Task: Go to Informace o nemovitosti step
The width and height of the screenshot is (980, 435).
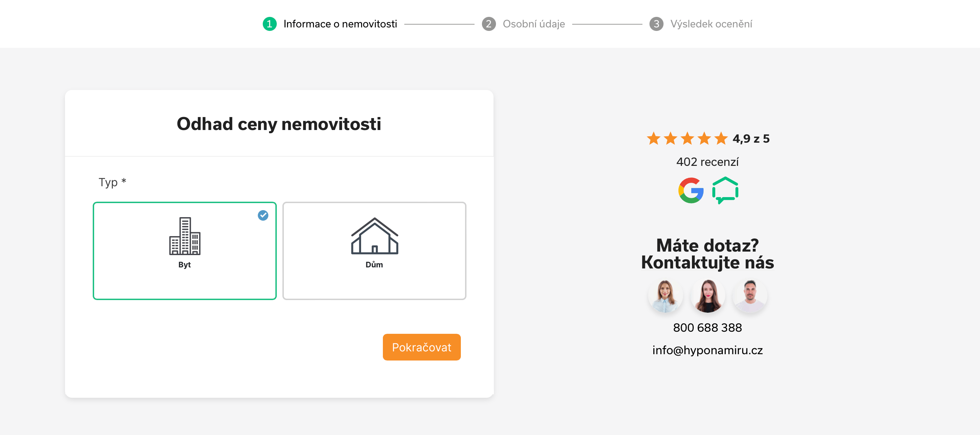Action: click(340, 24)
